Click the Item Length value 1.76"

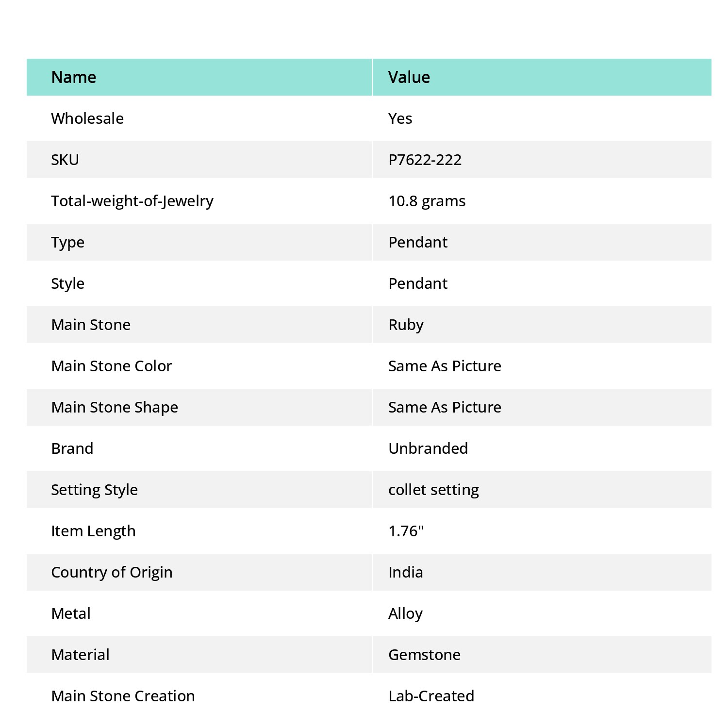(x=406, y=531)
